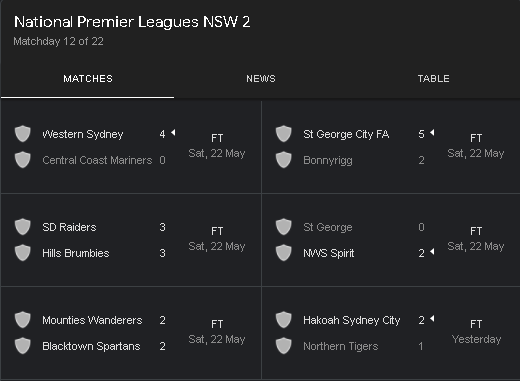Screen dimensions: 520x381
Task: Click the Mounties Wanderers shield icon
Action: click(x=23, y=320)
